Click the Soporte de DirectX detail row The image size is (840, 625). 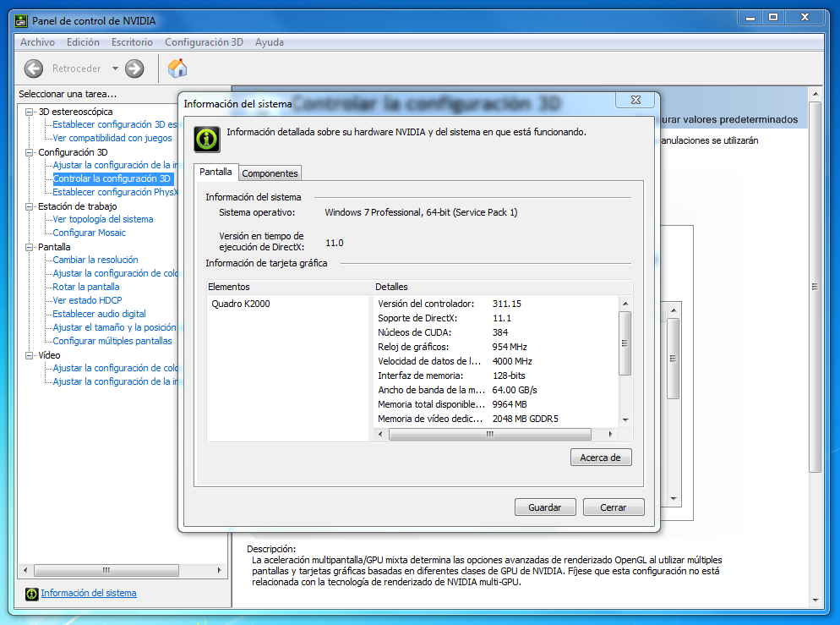(497, 318)
